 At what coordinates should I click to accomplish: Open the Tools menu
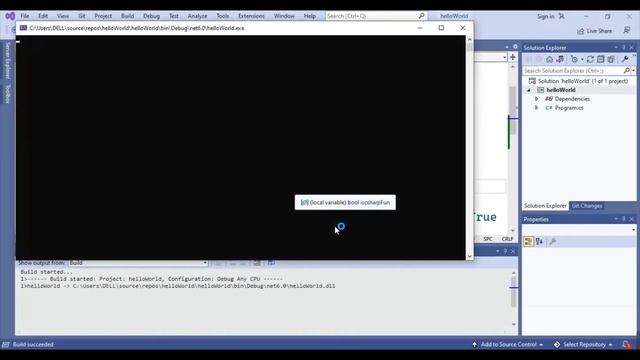222,16
